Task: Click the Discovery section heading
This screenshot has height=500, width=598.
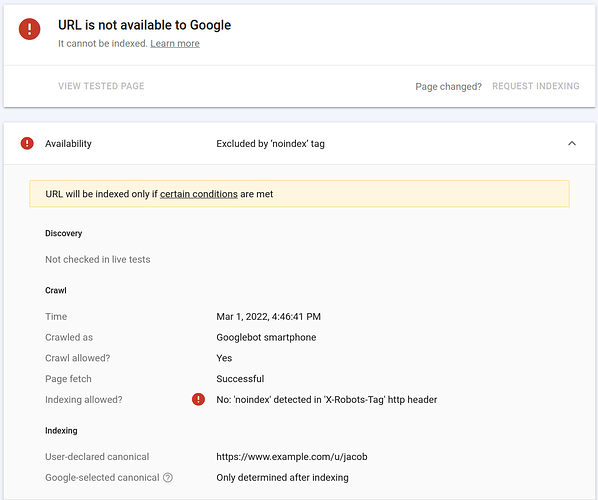Action: (64, 233)
